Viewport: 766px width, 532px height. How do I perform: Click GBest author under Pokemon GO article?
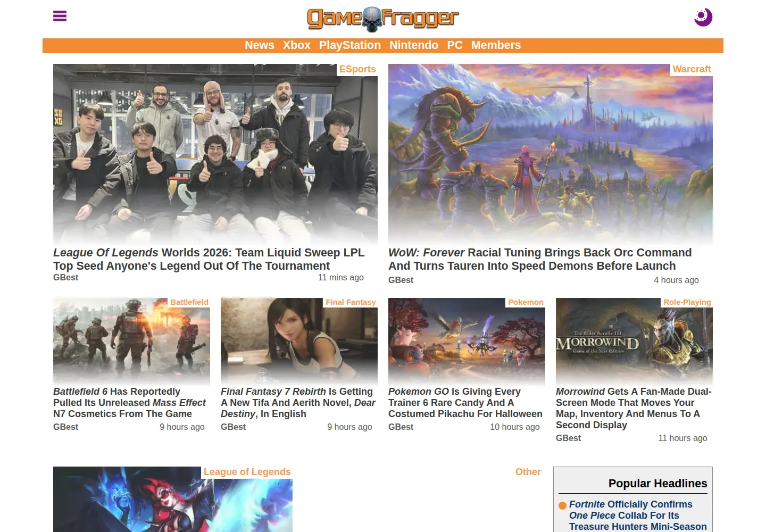coord(401,427)
